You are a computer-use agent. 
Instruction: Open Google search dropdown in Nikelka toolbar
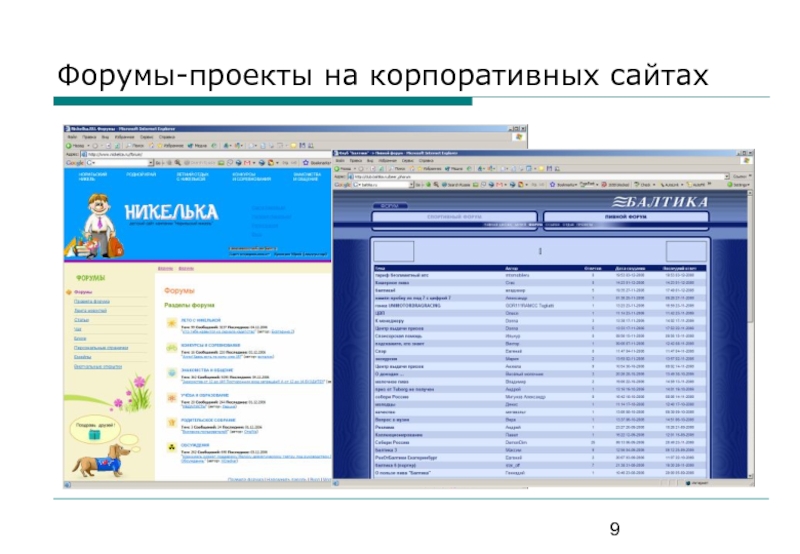click(151, 163)
